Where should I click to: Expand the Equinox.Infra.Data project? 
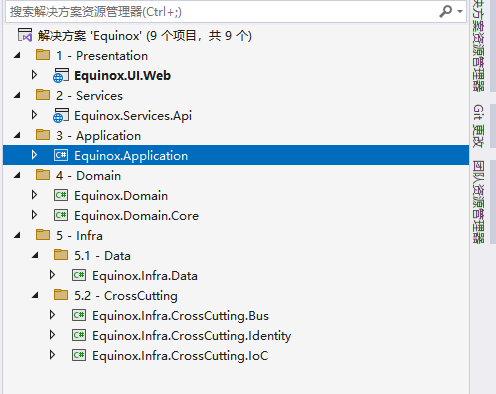(52, 275)
